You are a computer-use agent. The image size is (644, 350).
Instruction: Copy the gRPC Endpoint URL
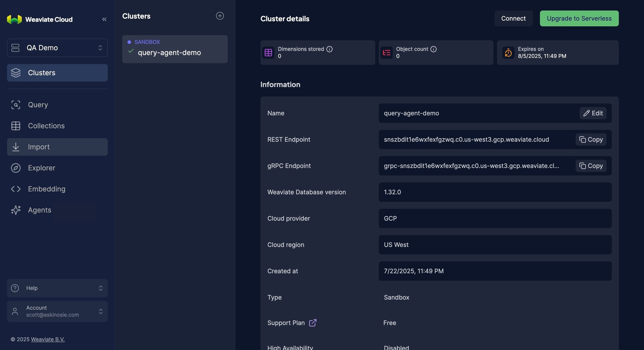click(591, 166)
